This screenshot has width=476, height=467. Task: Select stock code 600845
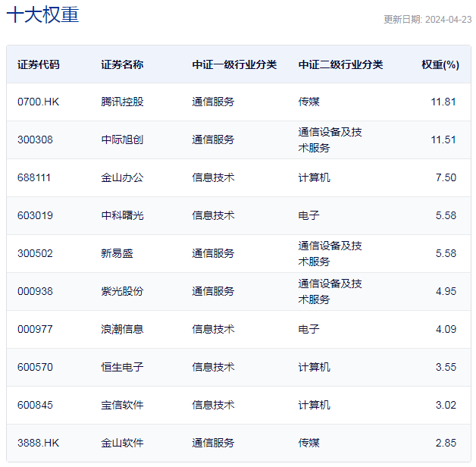click(35, 406)
